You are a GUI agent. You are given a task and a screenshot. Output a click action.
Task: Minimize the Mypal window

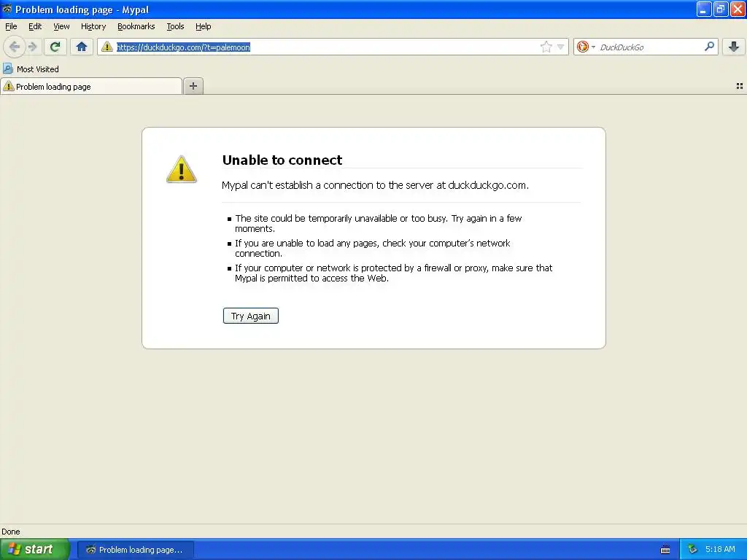[x=704, y=9]
